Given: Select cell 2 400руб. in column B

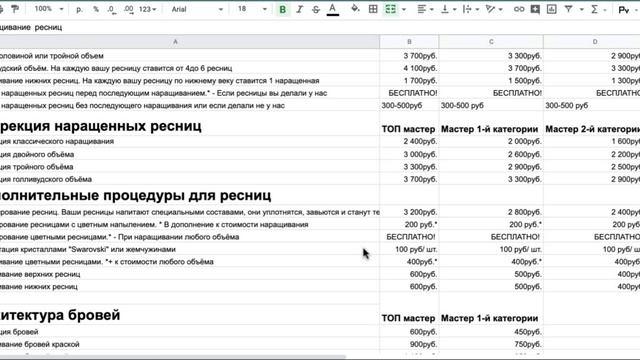Looking at the screenshot, I should click(409, 142).
